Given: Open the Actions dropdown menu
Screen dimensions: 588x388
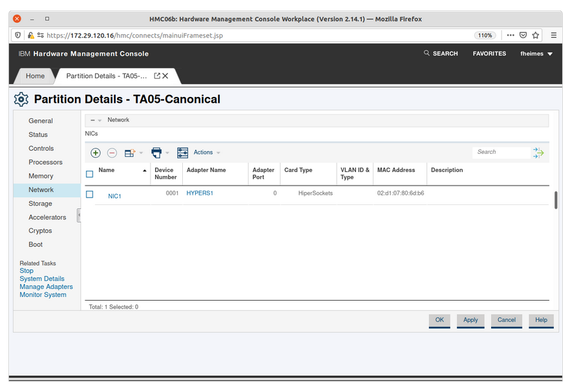Looking at the screenshot, I should 207,153.
